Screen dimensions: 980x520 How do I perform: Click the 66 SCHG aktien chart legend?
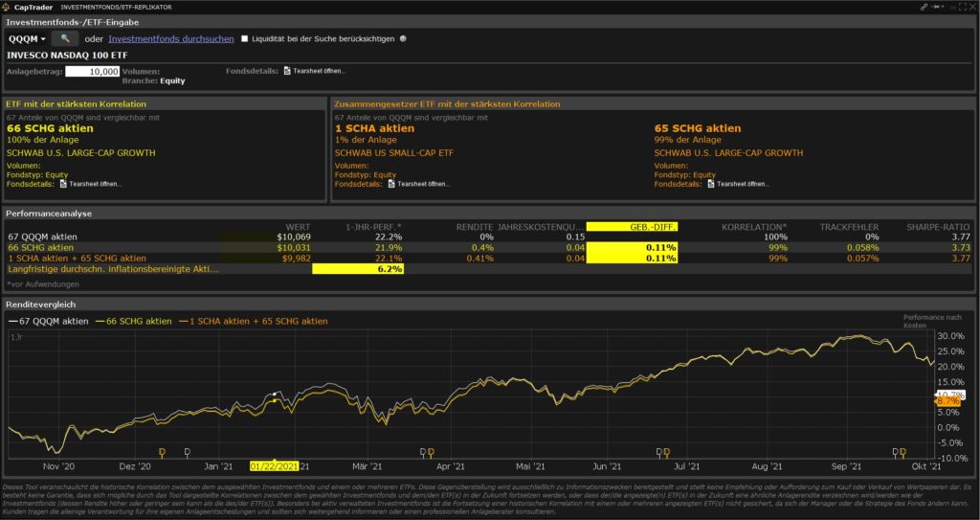tap(132, 321)
